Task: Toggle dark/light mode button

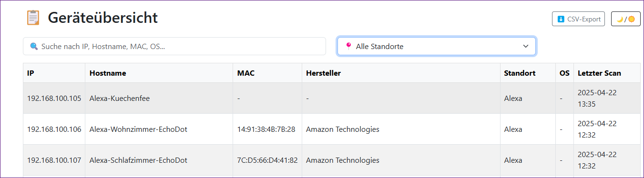Action: point(625,19)
